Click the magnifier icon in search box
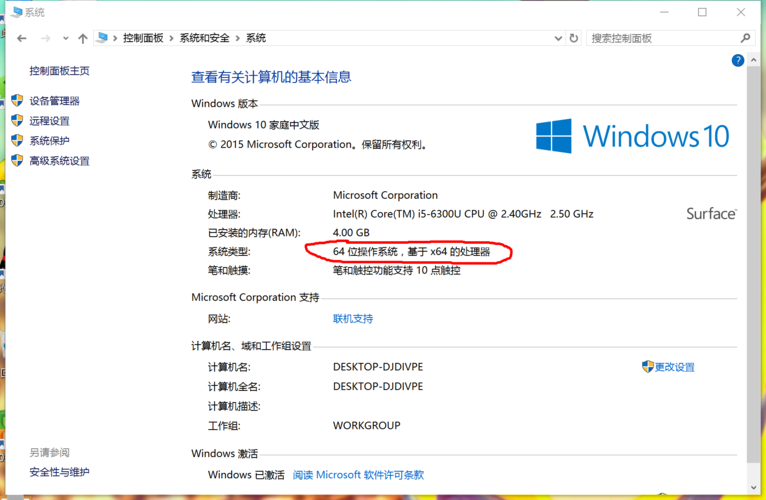 pos(745,38)
